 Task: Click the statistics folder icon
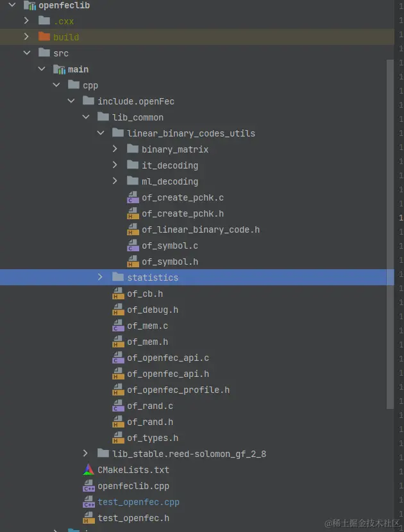[118, 277]
